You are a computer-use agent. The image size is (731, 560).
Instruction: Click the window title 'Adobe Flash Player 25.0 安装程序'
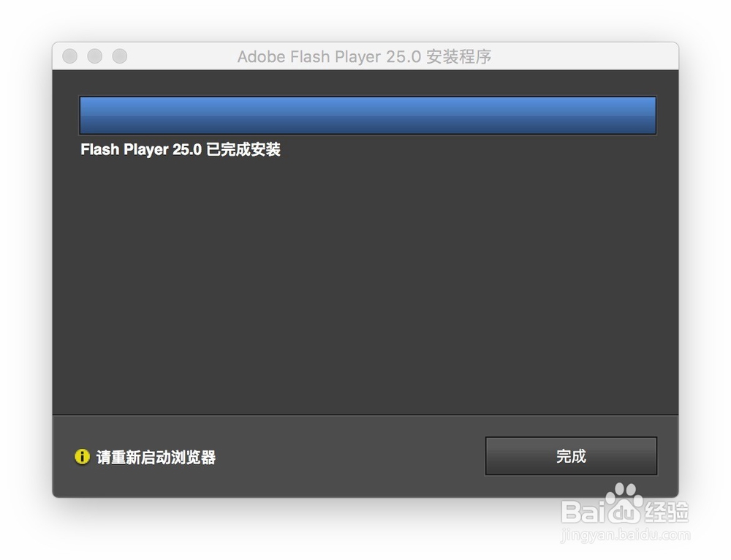coord(364,56)
